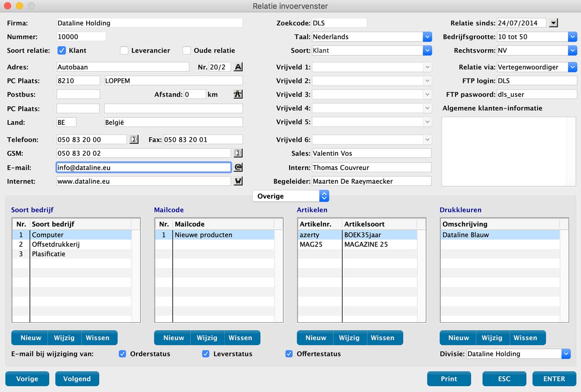Viewport: 581px width, 392px height.
Task: Select the Plasificatie row
Action: click(72, 254)
